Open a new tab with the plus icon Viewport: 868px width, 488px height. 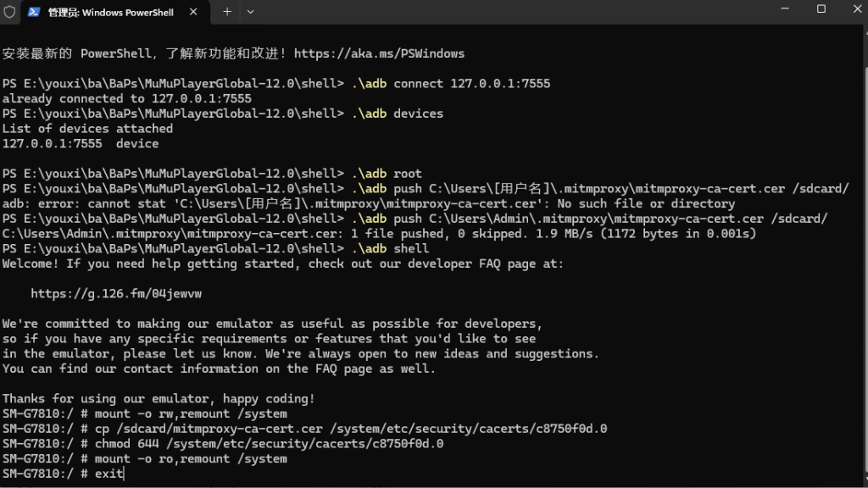(x=227, y=12)
